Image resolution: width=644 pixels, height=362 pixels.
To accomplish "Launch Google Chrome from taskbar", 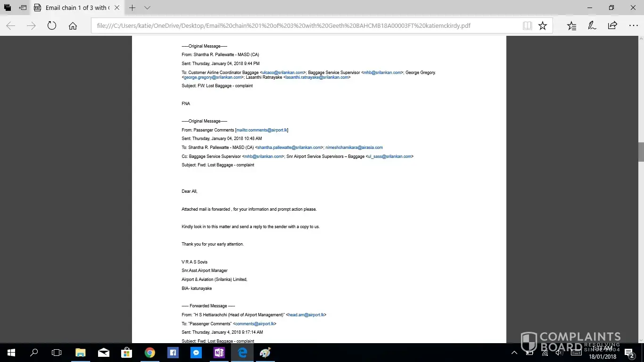I will [149, 353].
